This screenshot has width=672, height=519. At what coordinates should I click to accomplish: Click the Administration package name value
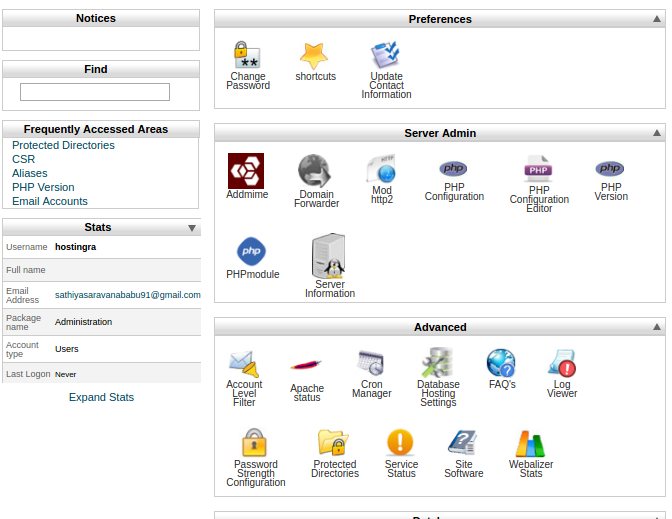point(84,322)
